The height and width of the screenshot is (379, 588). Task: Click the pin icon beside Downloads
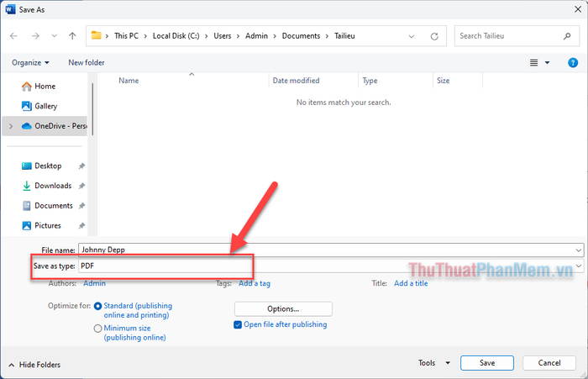tap(81, 186)
